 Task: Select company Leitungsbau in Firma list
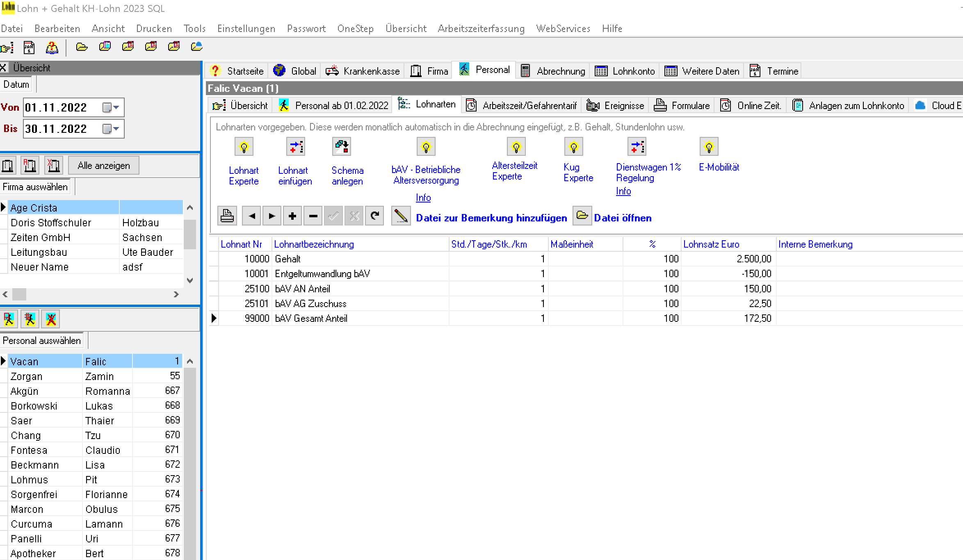[x=95, y=252]
